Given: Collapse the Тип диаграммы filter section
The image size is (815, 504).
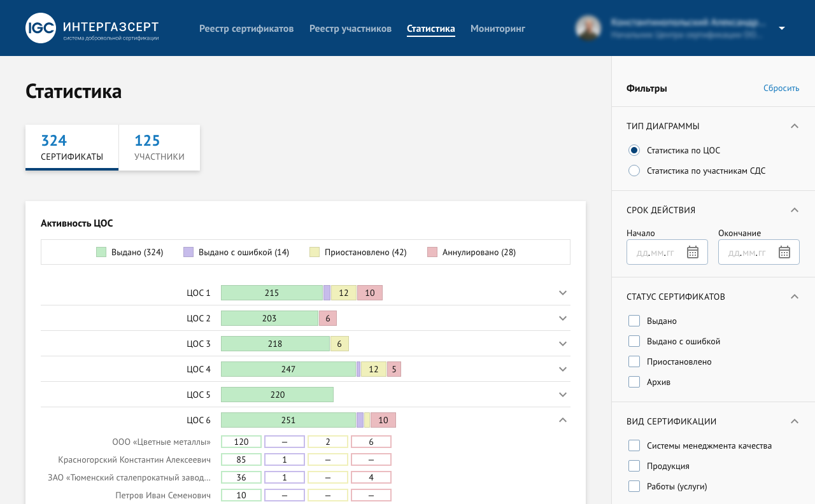Looking at the screenshot, I should (x=794, y=126).
